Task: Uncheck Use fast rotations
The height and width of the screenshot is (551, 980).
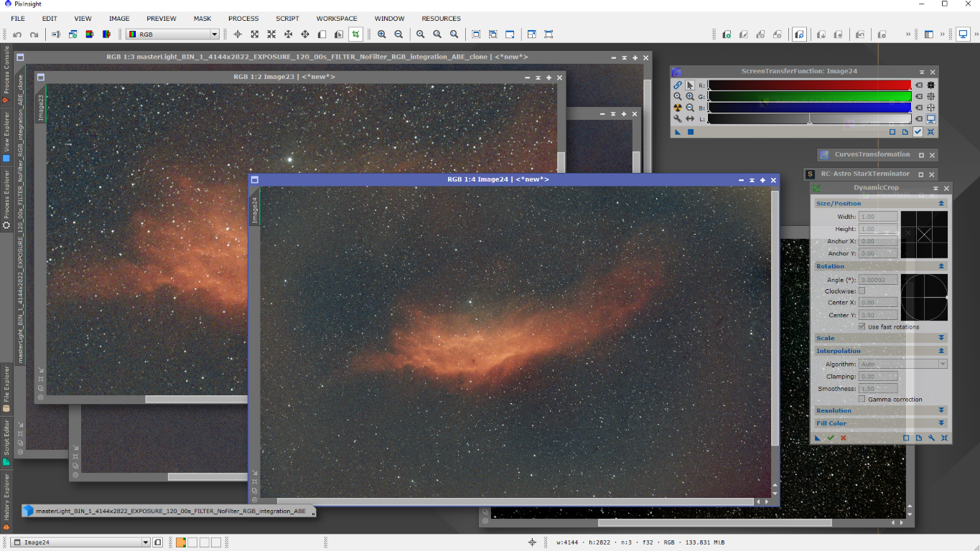Action: 862,326
